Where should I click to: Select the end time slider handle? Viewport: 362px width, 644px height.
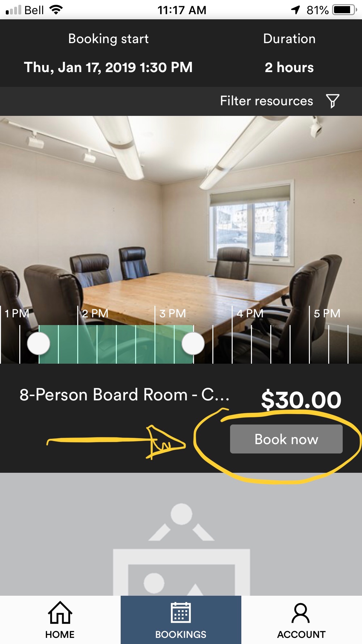(193, 343)
